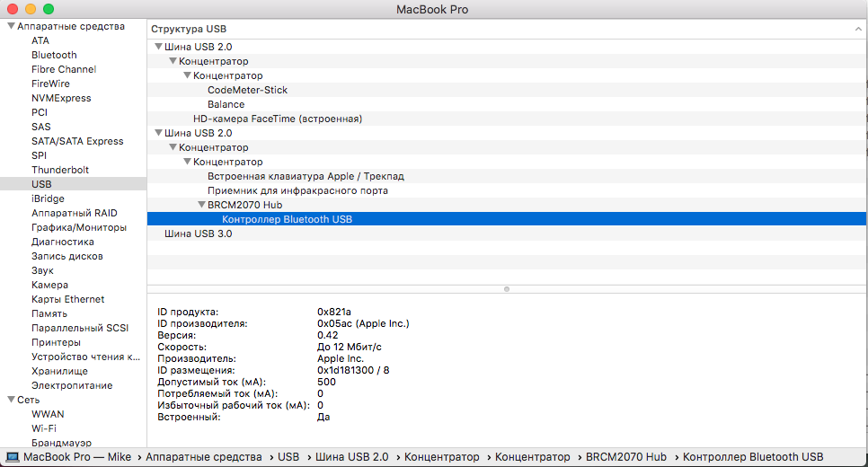The height and width of the screenshot is (467, 868).
Task: Open Электропитание section
Action: [72, 385]
